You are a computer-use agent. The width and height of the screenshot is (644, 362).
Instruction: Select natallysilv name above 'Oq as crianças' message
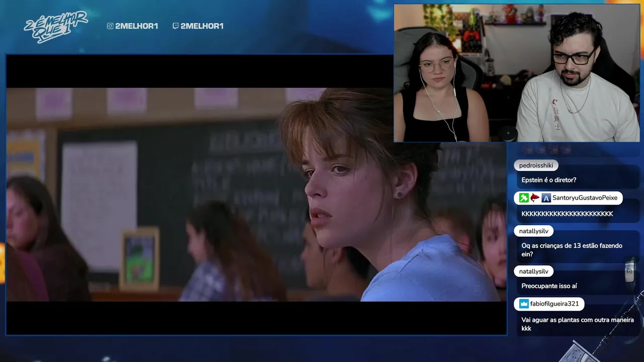coord(533,231)
